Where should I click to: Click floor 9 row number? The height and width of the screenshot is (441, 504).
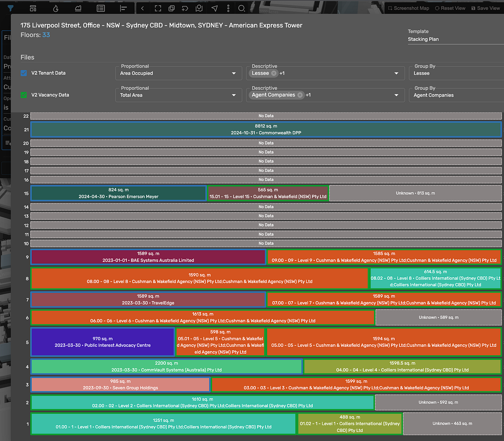[27, 257]
